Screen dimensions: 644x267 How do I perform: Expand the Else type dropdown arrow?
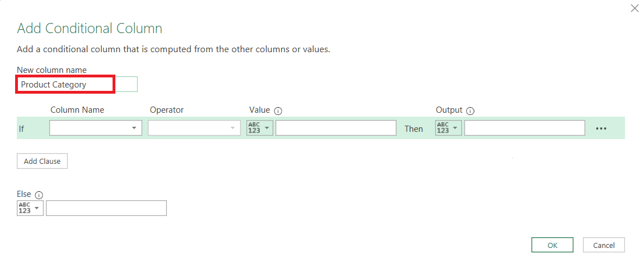tap(38, 208)
